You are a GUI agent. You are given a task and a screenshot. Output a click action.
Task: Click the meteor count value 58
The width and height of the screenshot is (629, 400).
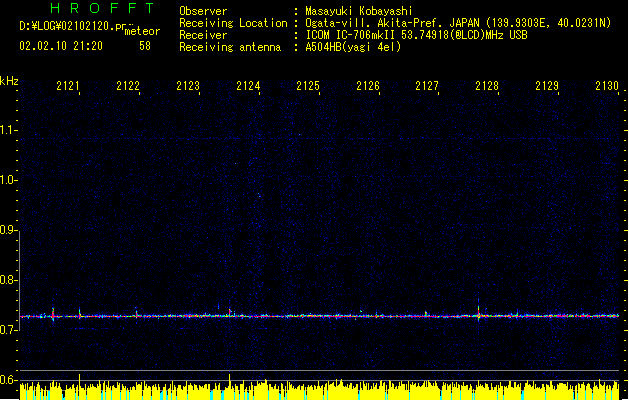(145, 46)
